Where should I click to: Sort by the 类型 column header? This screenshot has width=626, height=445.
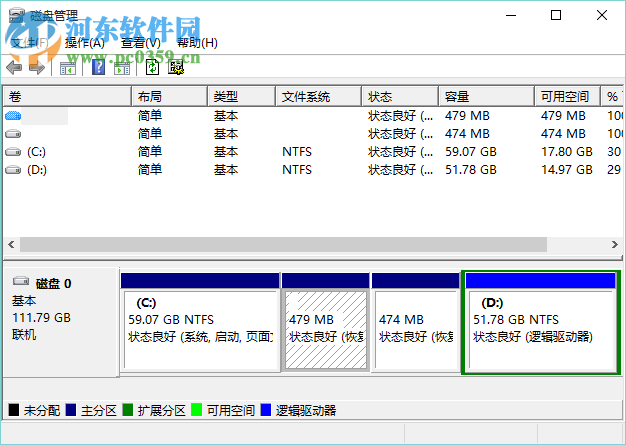point(242,96)
